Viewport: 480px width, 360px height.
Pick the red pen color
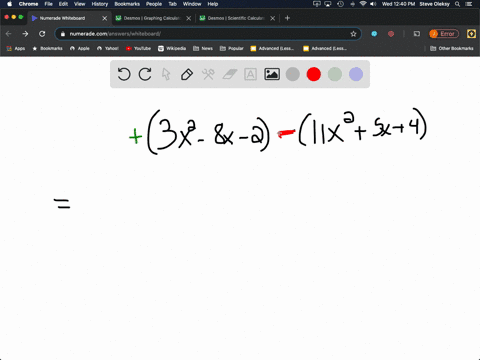[x=314, y=74]
